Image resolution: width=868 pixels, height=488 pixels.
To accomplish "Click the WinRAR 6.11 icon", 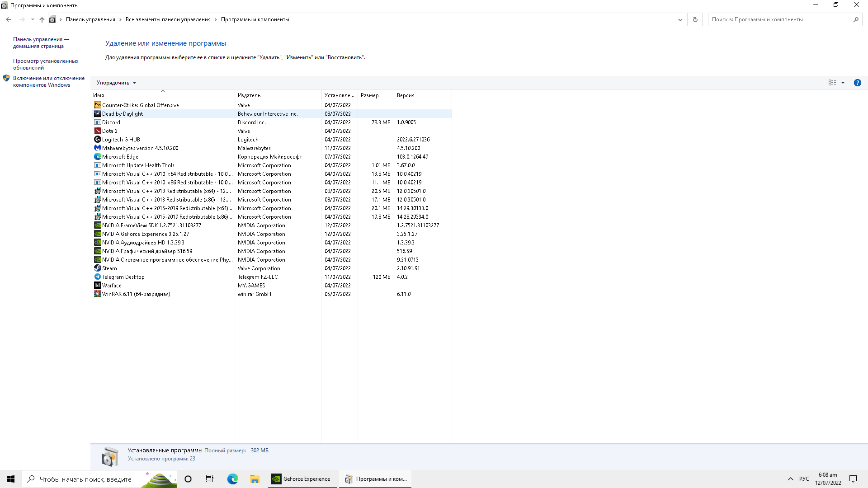I will click(x=97, y=294).
